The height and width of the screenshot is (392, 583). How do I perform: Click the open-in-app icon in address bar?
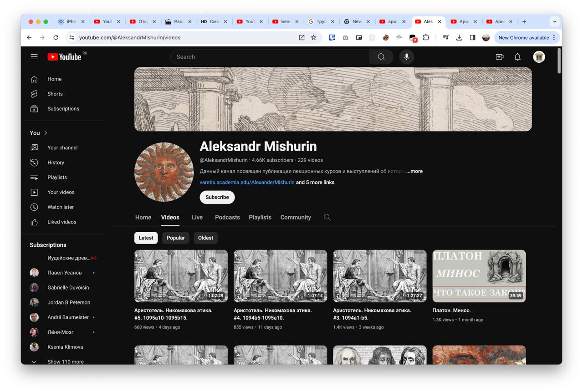tap(302, 38)
